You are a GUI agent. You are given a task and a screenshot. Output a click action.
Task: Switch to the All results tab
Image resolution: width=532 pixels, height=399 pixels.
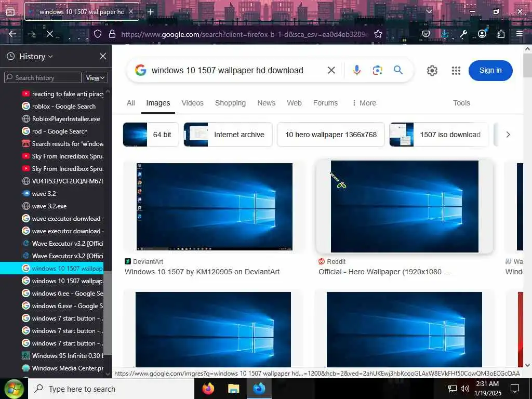(x=130, y=103)
